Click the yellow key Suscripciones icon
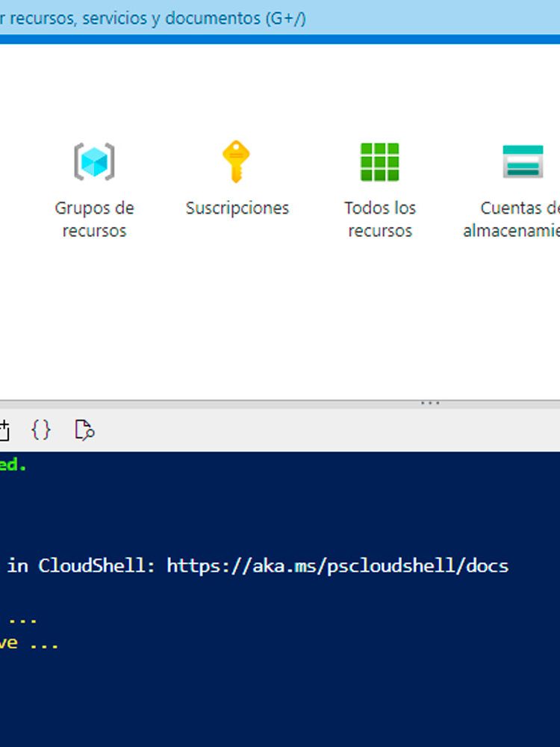560x747 pixels. (236, 161)
